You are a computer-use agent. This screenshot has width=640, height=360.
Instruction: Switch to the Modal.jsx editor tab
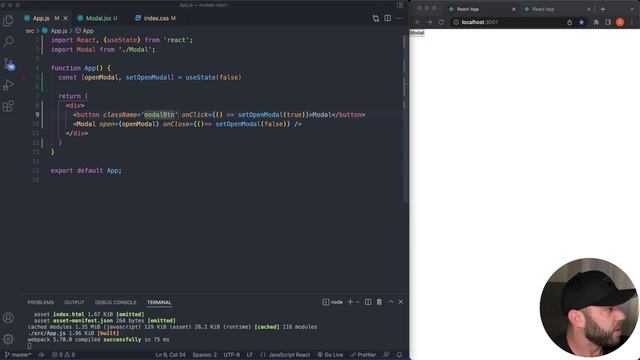pyautogui.click(x=98, y=18)
